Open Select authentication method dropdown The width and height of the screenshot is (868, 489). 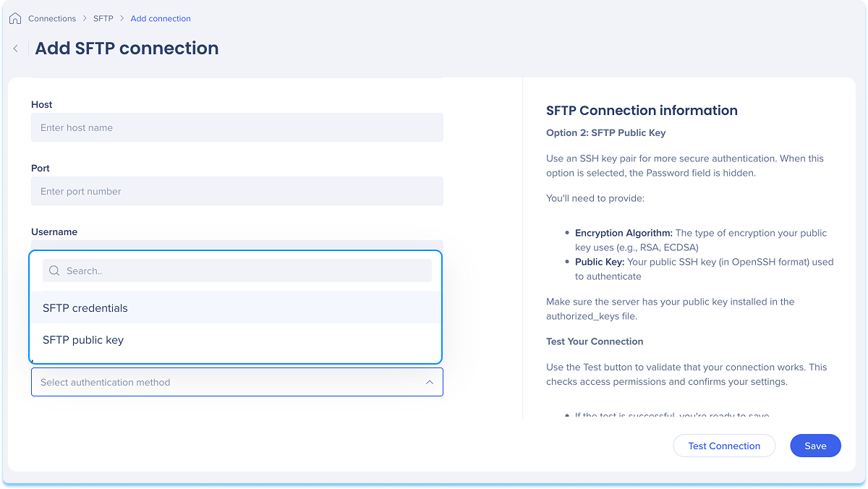click(237, 382)
